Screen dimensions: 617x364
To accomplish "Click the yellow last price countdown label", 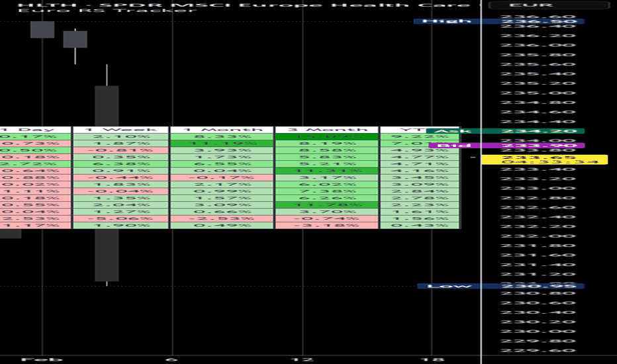I will 545,159.
